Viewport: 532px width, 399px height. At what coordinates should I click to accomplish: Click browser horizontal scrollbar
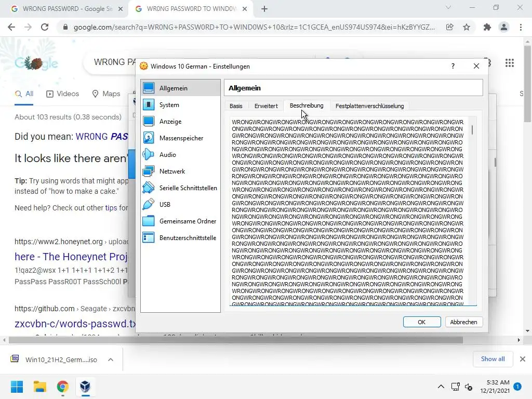(x=235, y=340)
